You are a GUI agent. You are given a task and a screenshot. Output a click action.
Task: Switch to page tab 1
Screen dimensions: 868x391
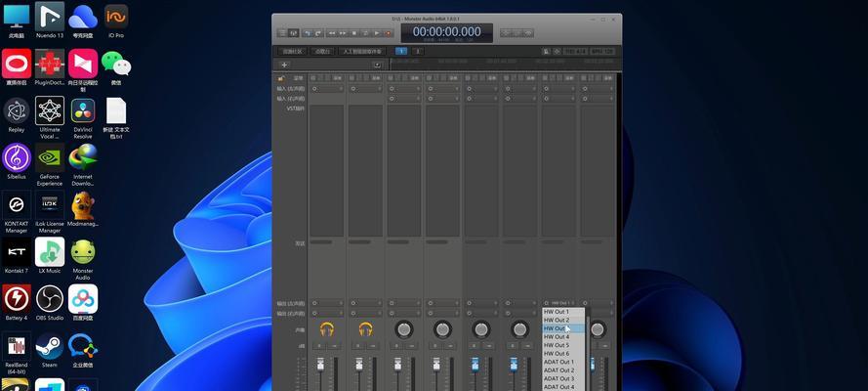[x=401, y=52]
